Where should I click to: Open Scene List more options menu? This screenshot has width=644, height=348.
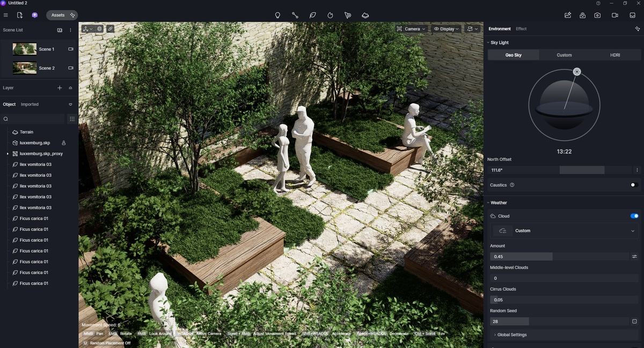point(70,30)
